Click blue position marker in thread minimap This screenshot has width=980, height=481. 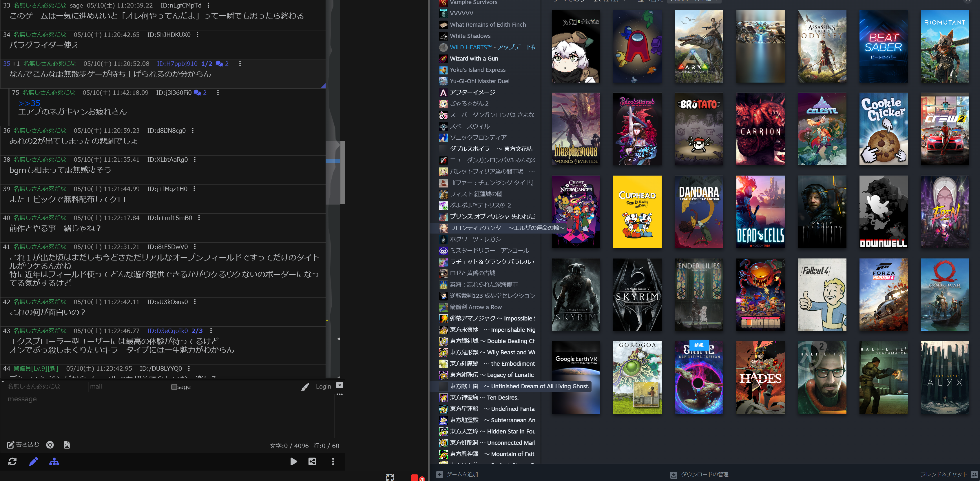point(333,161)
